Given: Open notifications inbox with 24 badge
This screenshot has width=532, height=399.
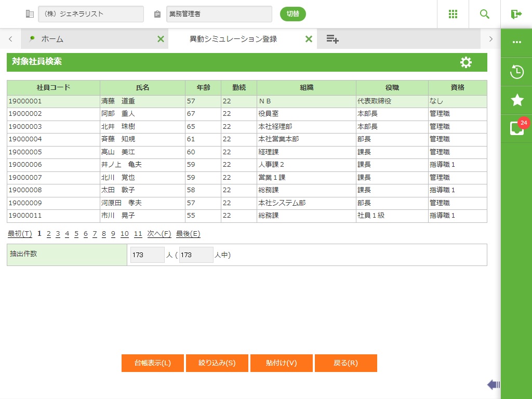Looking at the screenshot, I should tap(517, 128).
